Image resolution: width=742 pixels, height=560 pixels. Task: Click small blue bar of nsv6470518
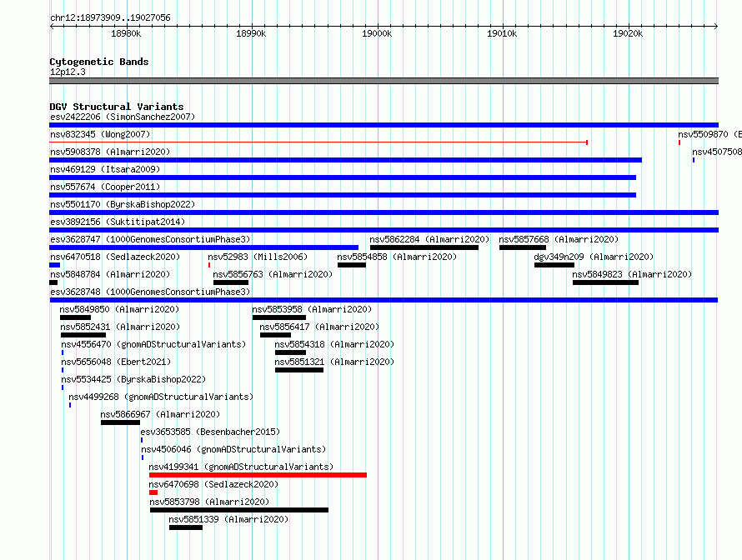pos(54,265)
